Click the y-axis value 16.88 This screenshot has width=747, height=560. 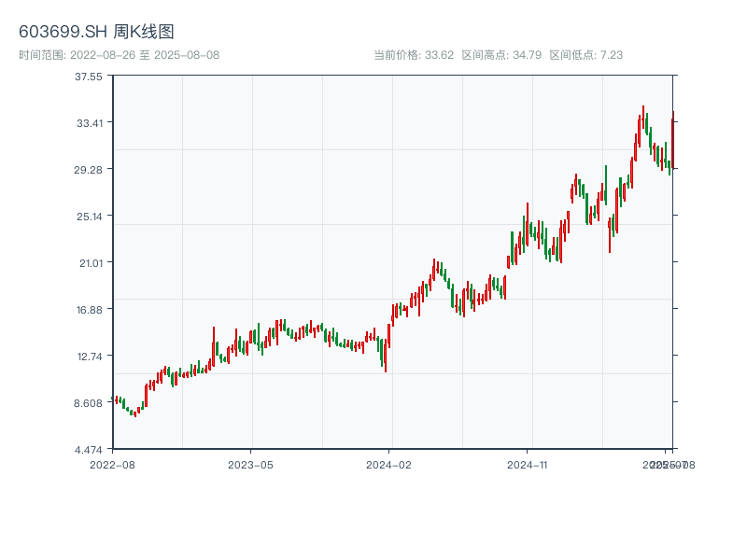(90, 310)
